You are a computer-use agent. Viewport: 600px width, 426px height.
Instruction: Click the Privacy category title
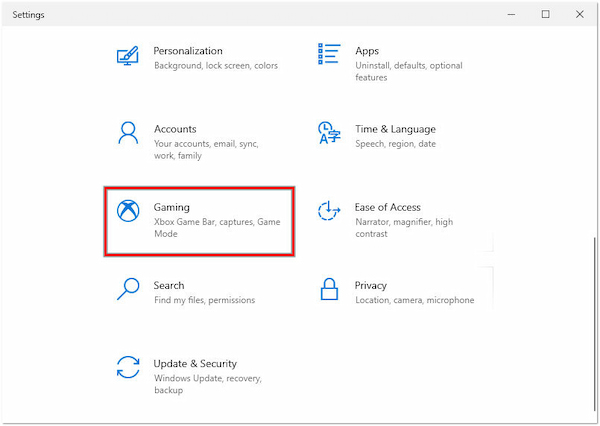click(x=371, y=285)
